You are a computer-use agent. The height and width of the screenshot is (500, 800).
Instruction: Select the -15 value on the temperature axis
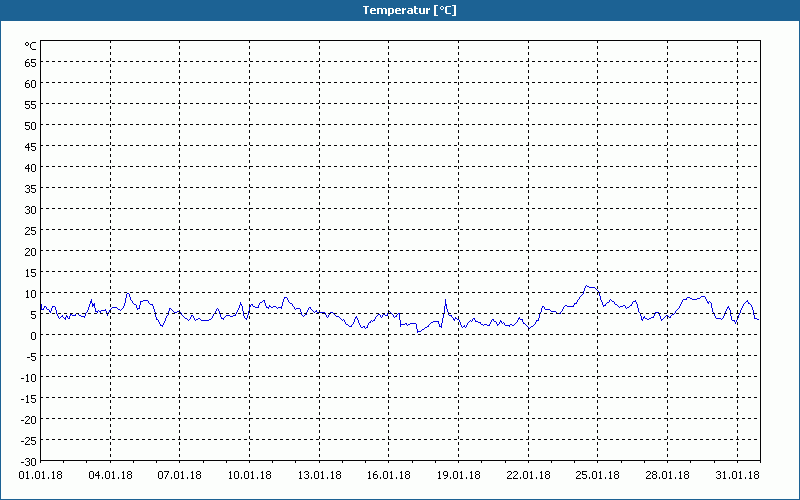click(x=29, y=398)
